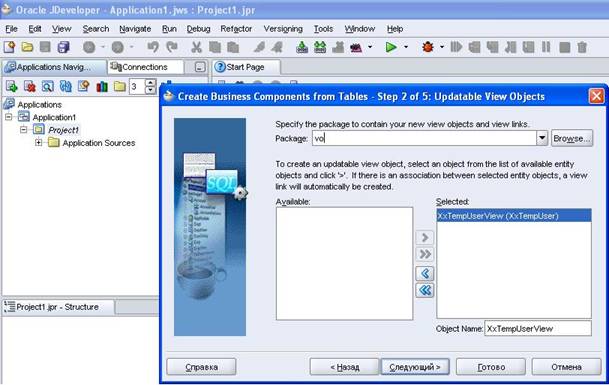
Task: Select the Project1 tree item
Action: pos(64,130)
